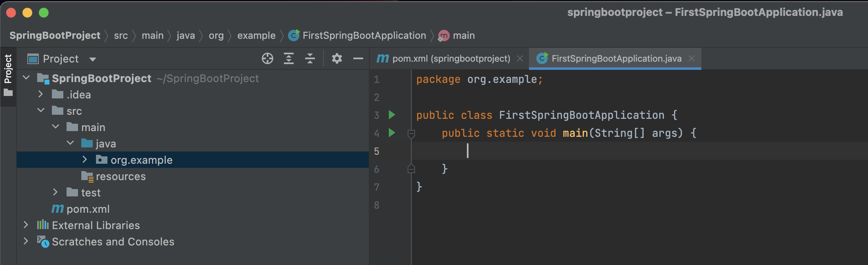Click org breadcrumb in navigation bar
868x265 pixels.
point(216,36)
